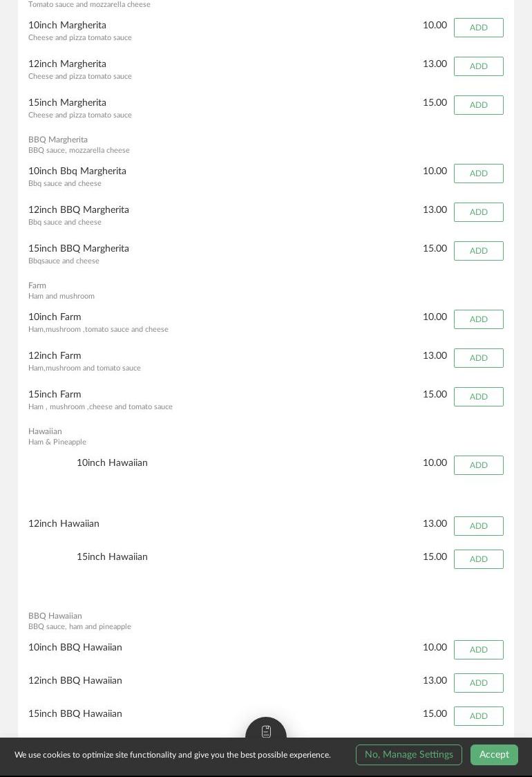
Task: Add 12inch Margherita to order
Action: tap(479, 66)
